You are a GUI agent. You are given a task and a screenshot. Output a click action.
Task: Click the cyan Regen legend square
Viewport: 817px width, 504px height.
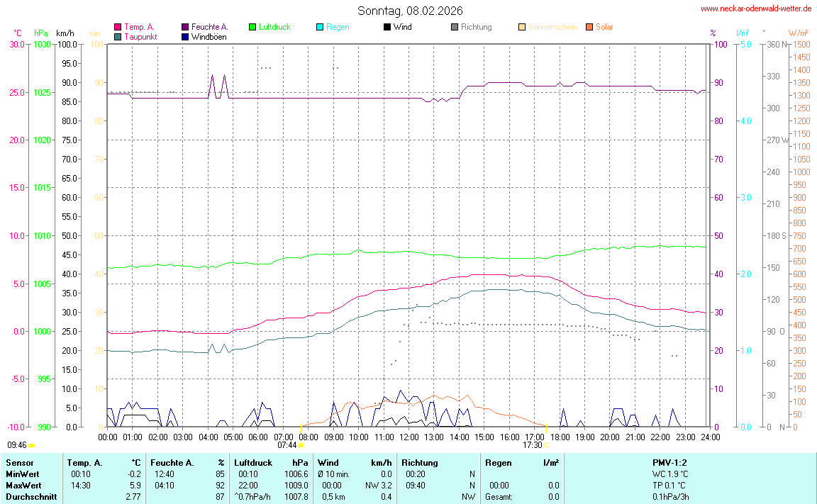pyautogui.click(x=319, y=27)
